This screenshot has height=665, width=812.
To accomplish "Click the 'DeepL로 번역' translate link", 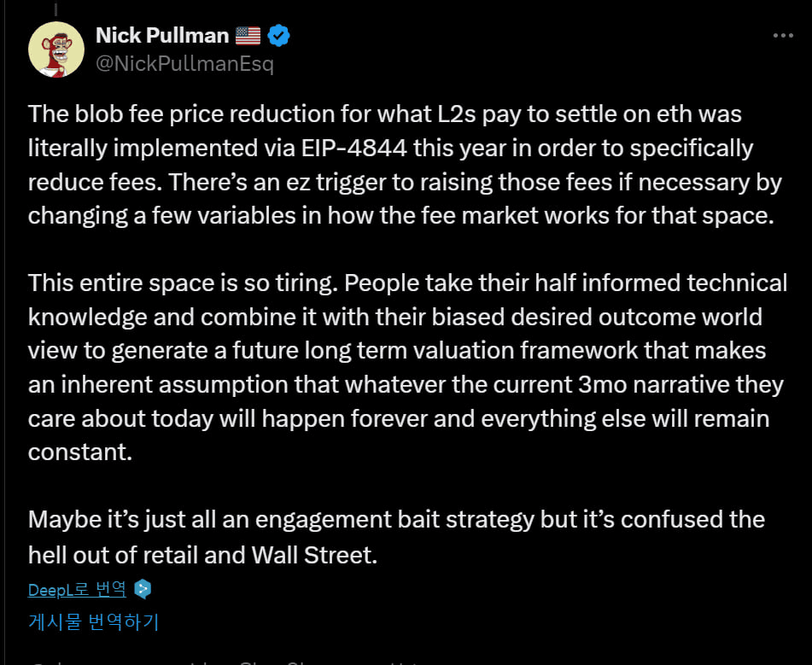I will point(77,589).
